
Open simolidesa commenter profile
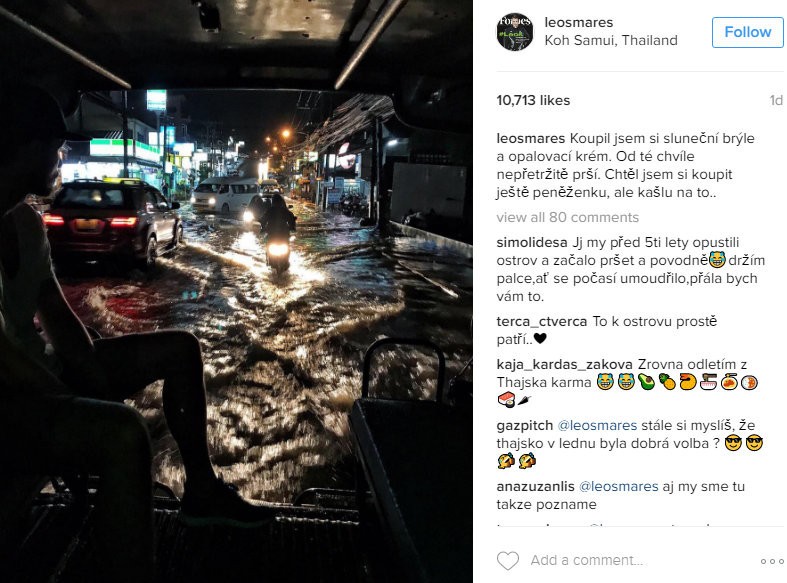click(x=532, y=243)
